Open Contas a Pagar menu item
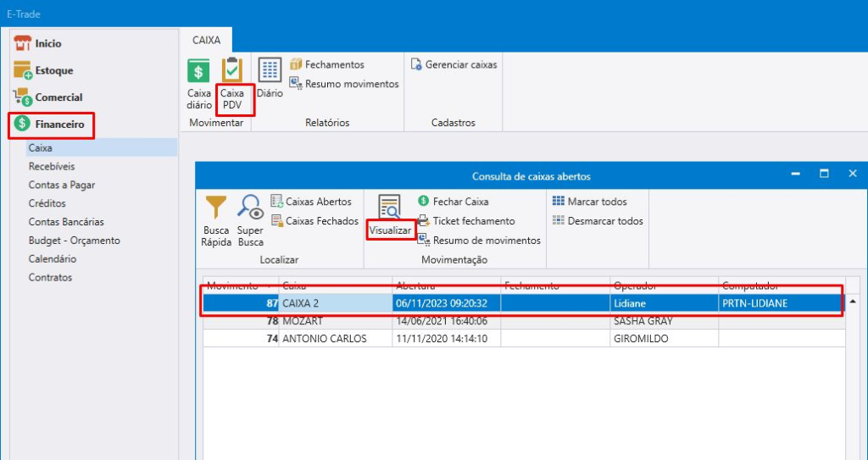 click(62, 185)
